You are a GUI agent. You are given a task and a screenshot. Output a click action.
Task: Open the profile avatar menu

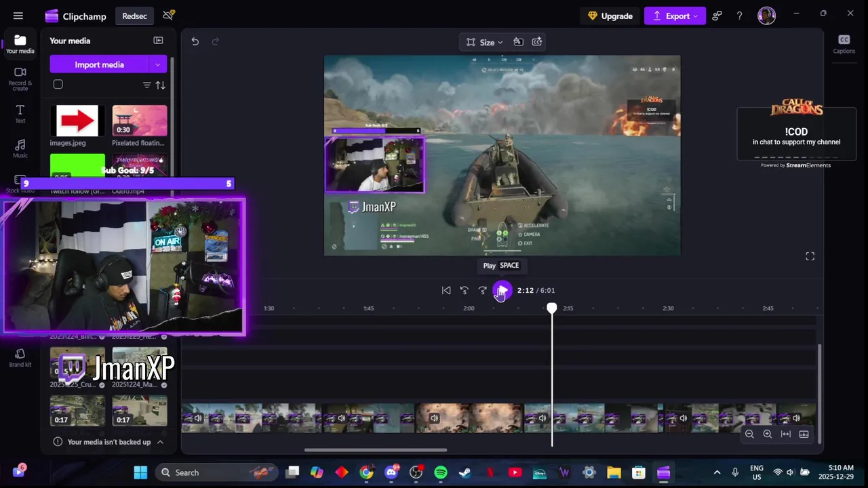point(766,16)
